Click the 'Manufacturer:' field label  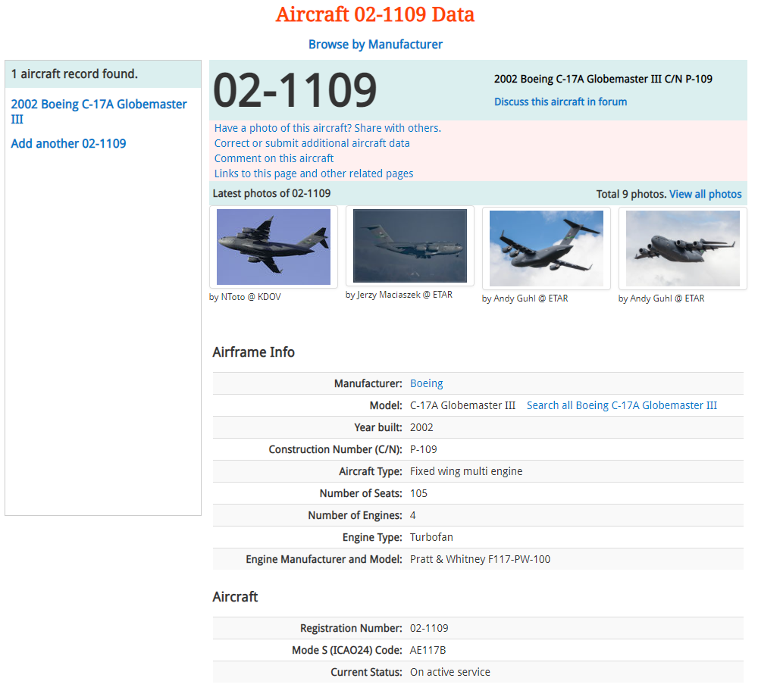[x=368, y=383]
